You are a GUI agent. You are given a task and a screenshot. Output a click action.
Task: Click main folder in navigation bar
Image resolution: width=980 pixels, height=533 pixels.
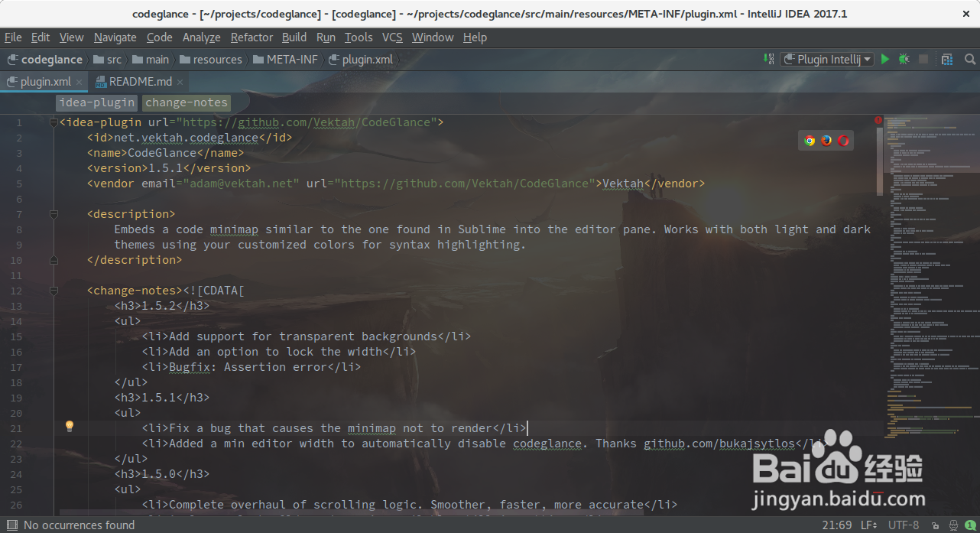point(151,59)
